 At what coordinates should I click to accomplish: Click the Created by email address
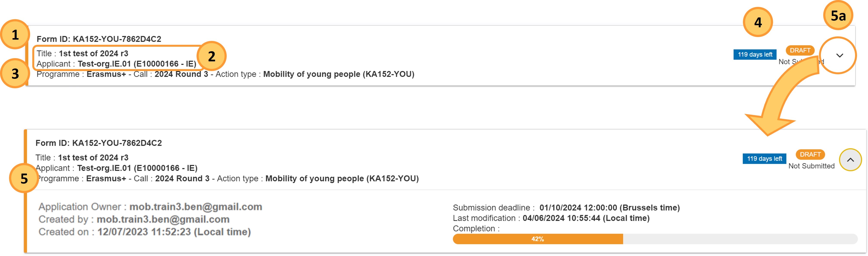[163, 219]
